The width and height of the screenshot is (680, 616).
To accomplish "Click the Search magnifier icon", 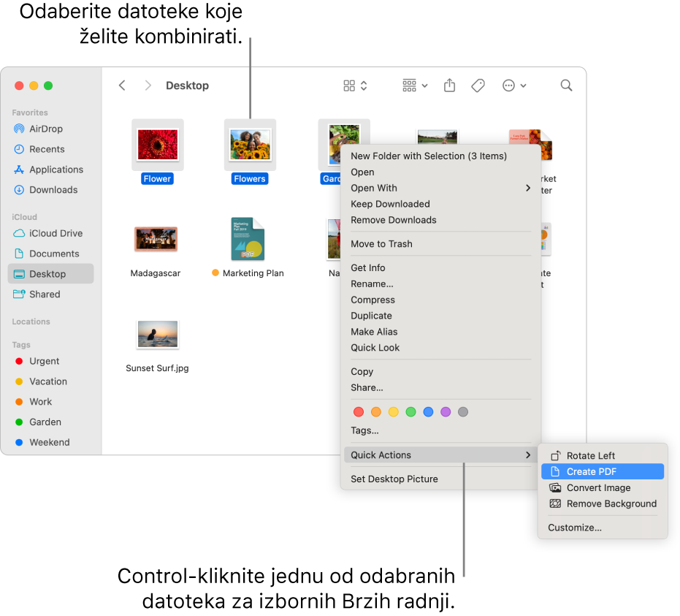I will (566, 85).
